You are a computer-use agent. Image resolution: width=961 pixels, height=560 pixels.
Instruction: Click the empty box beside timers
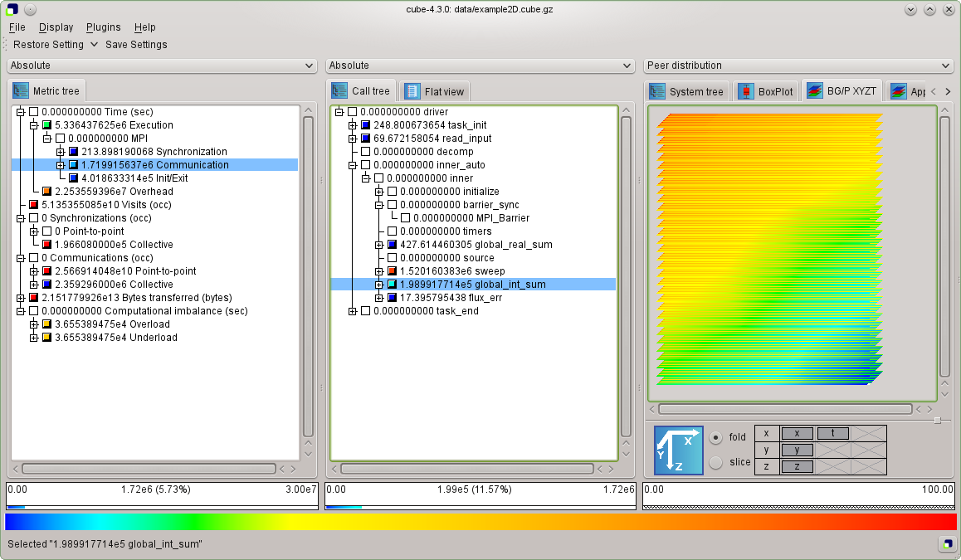(393, 231)
